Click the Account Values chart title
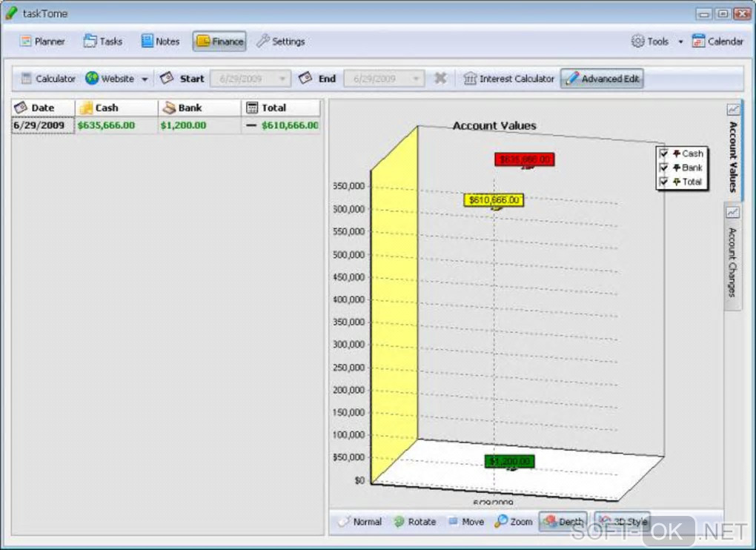 [494, 125]
